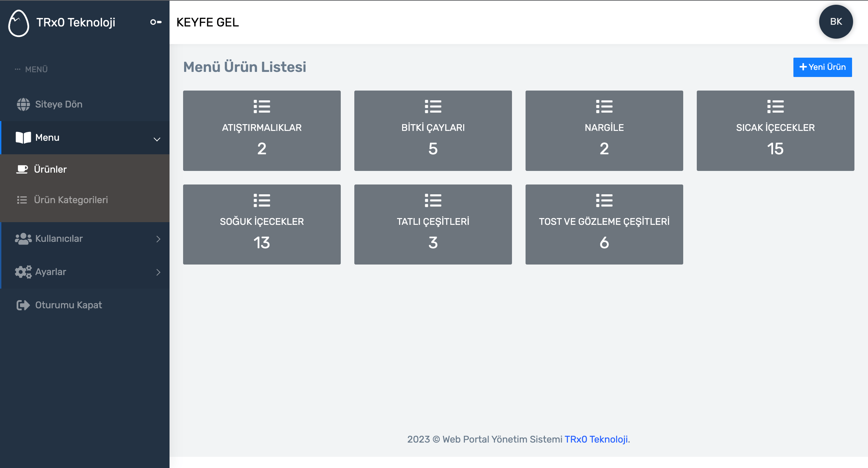This screenshot has width=868, height=468.
Task: Open the BK user avatar menu
Action: click(836, 22)
